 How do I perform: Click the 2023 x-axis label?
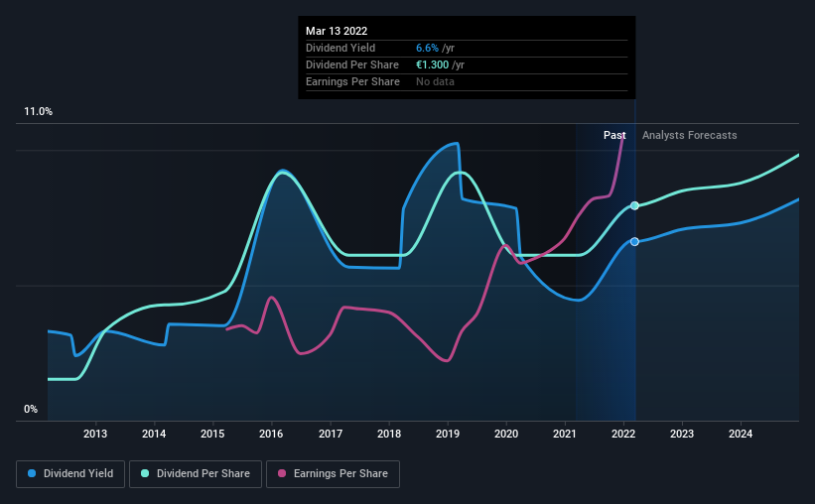coord(682,434)
